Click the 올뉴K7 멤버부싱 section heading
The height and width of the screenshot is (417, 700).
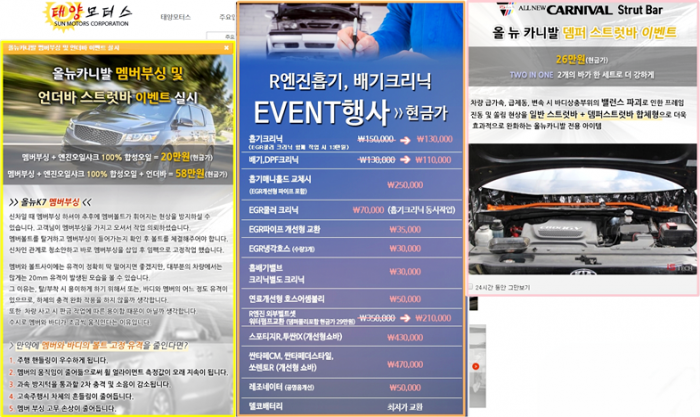click(50, 202)
